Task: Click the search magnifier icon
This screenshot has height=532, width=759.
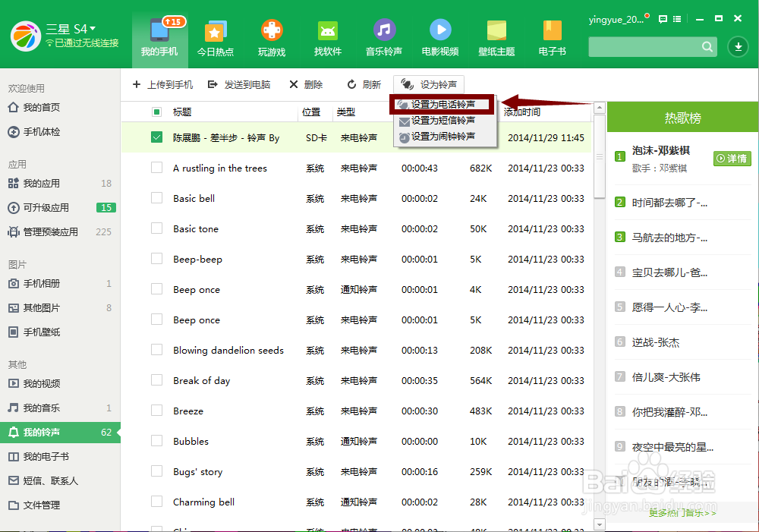Action: click(x=707, y=47)
